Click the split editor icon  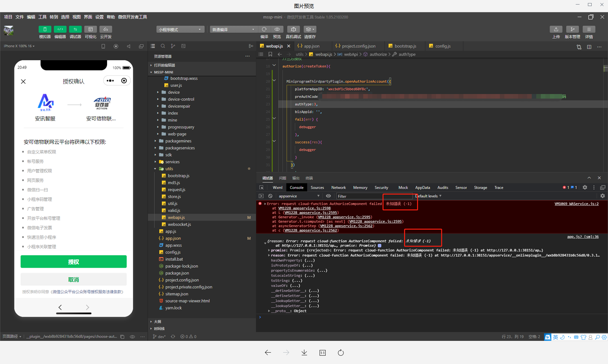tap(589, 47)
